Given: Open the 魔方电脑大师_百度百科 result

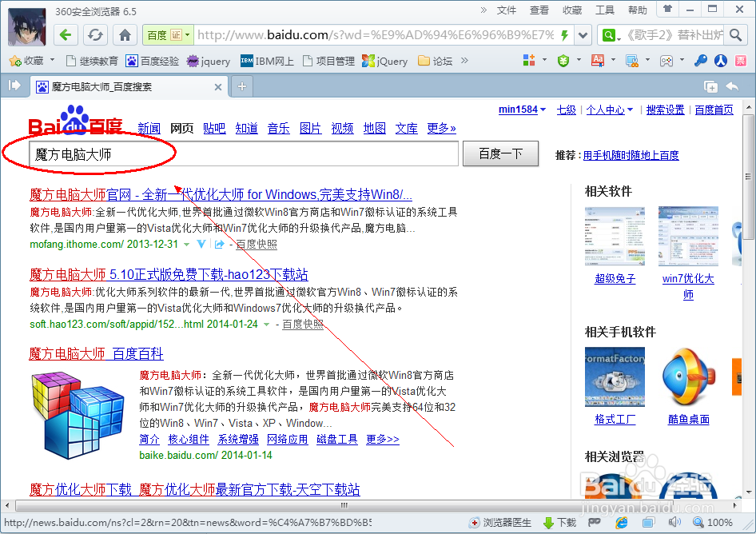Looking at the screenshot, I should [97, 353].
